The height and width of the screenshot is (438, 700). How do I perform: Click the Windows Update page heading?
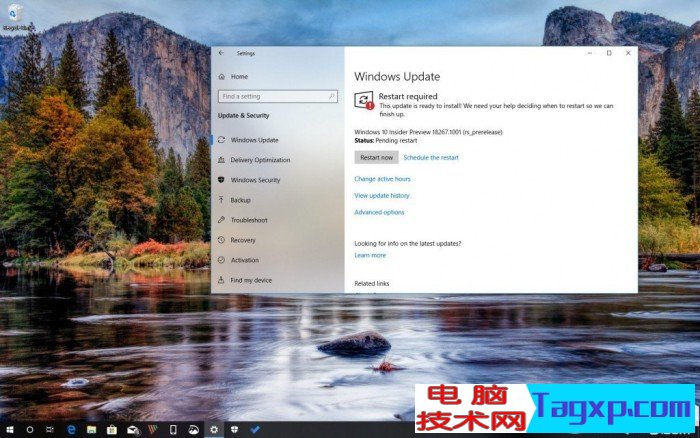coord(397,76)
